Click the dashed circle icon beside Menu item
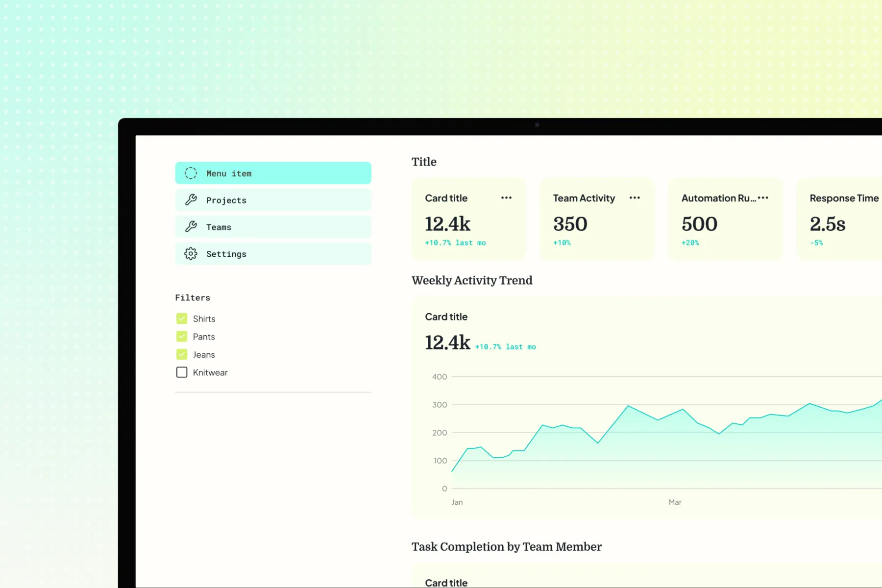882x588 pixels. pyautogui.click(x=191, y=173)
